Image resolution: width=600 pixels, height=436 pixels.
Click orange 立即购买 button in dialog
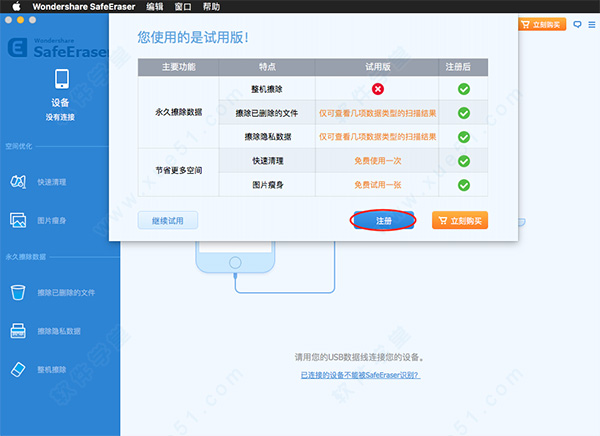tap(460, 220)
